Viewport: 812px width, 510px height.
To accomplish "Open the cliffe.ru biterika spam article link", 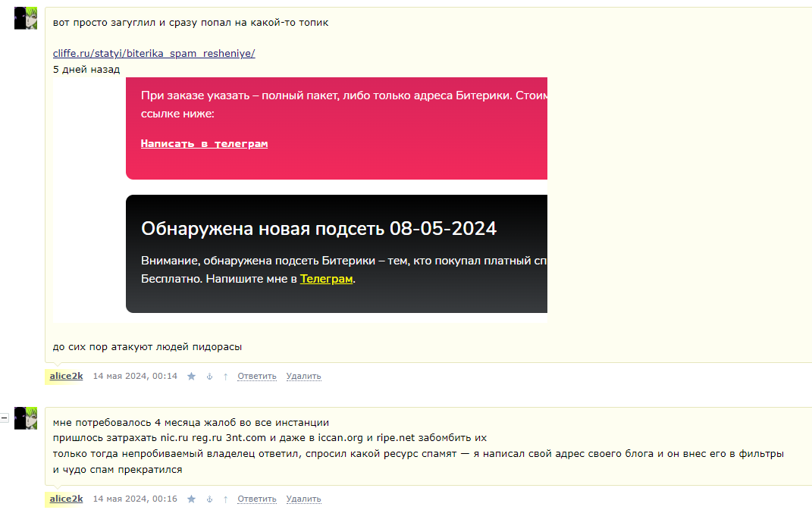I will coord(154,53).
